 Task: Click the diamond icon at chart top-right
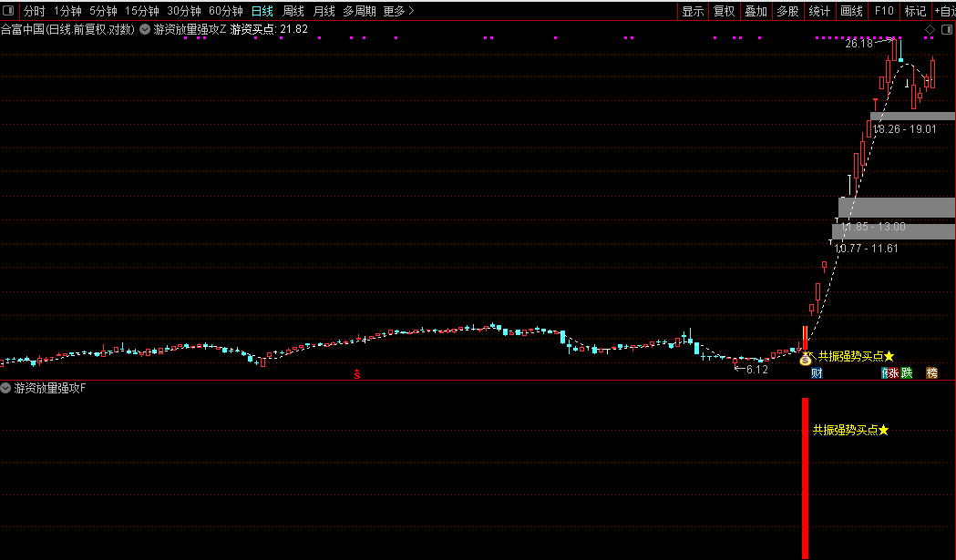[930, 29]
